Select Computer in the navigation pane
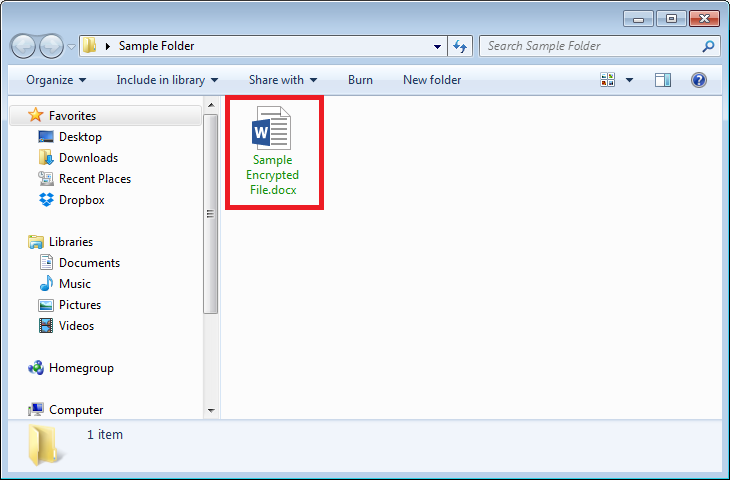This screenshot has width=730, height=480. pos(75,410)
